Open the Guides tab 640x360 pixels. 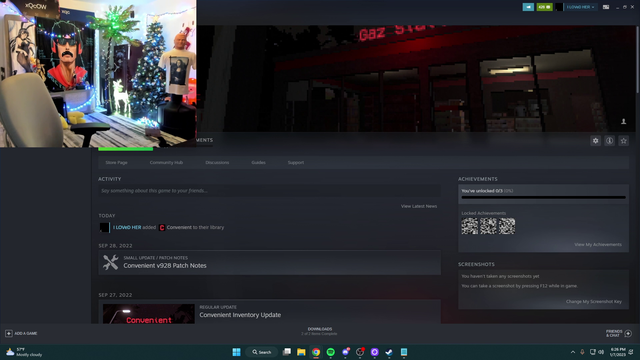point(258,162)
